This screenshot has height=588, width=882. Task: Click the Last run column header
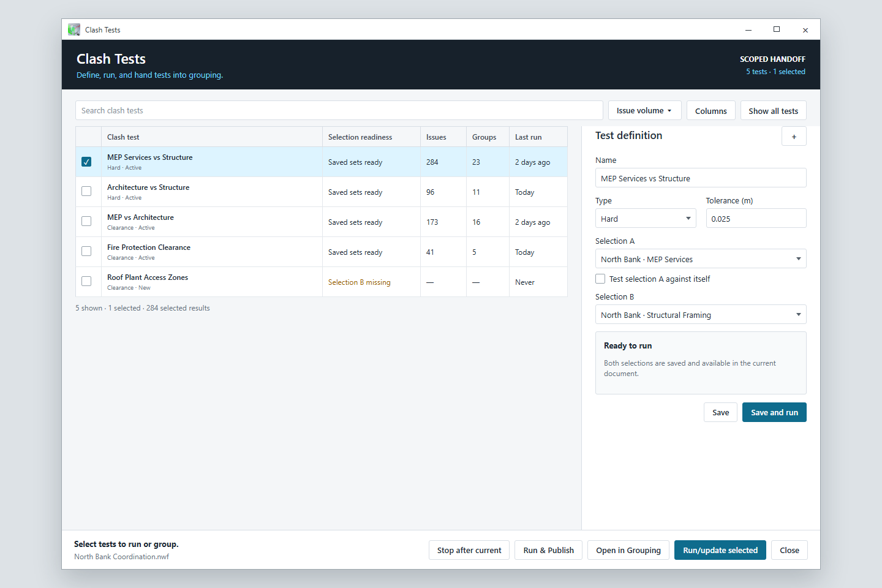pyautogui.click(x=528, y=137)
